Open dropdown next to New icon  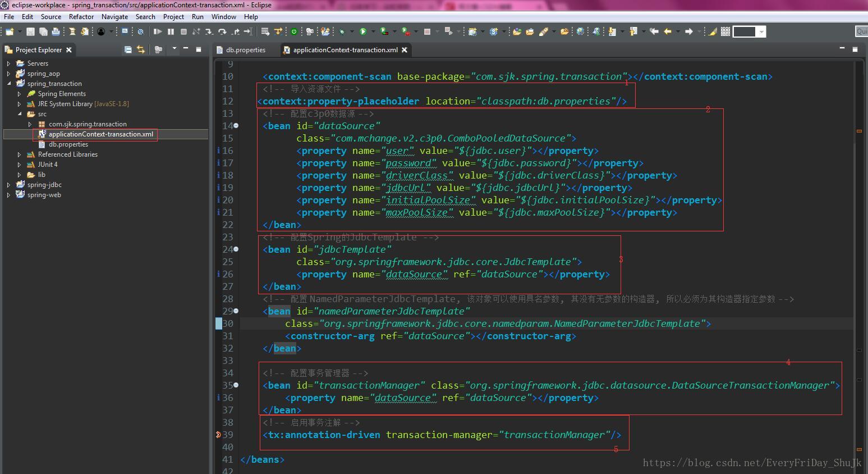pos(20,31)
